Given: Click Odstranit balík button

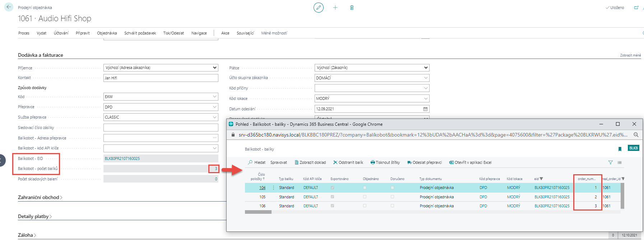Looking at the screenshot, I should coord(348,162).
